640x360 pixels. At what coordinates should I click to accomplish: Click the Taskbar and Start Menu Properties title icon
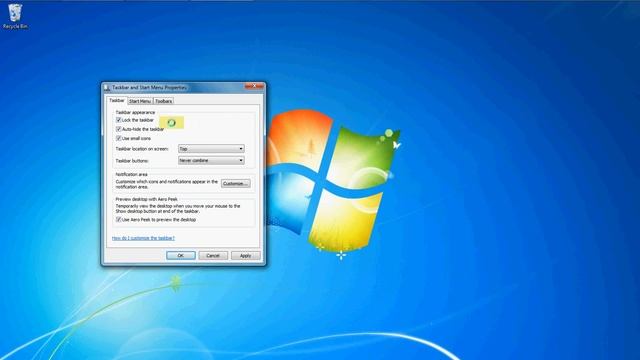point(107,87)
